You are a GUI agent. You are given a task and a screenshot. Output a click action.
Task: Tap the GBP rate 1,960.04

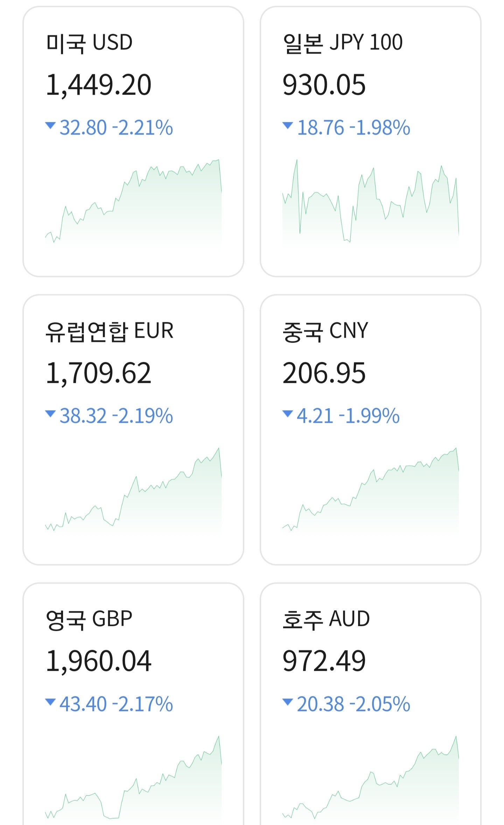(99, 662)
